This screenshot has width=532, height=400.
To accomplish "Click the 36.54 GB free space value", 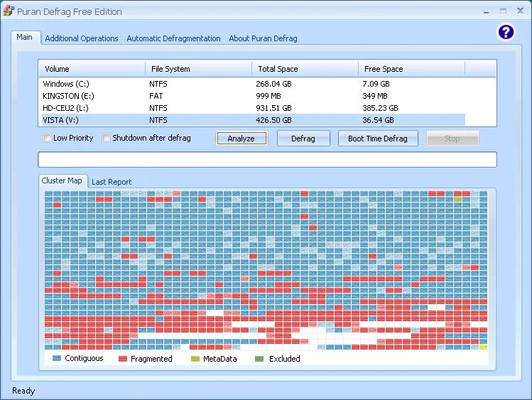I will pyautogui.click(x=378, y=120).
